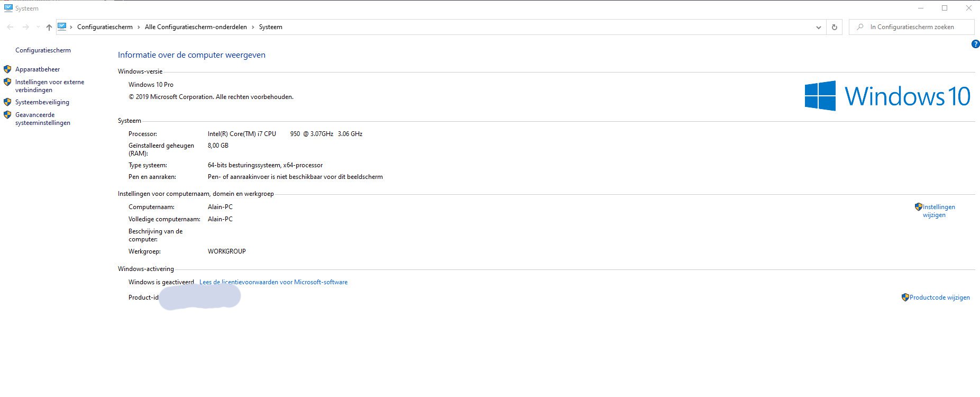Go to Configuratiescherm home link
This screenshot has width=980, height=397.
tap(43, 50)
